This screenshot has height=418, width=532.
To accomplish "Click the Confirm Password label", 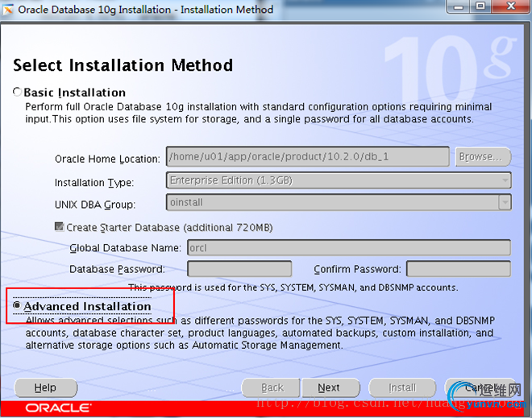I will (x=357, y=269).
